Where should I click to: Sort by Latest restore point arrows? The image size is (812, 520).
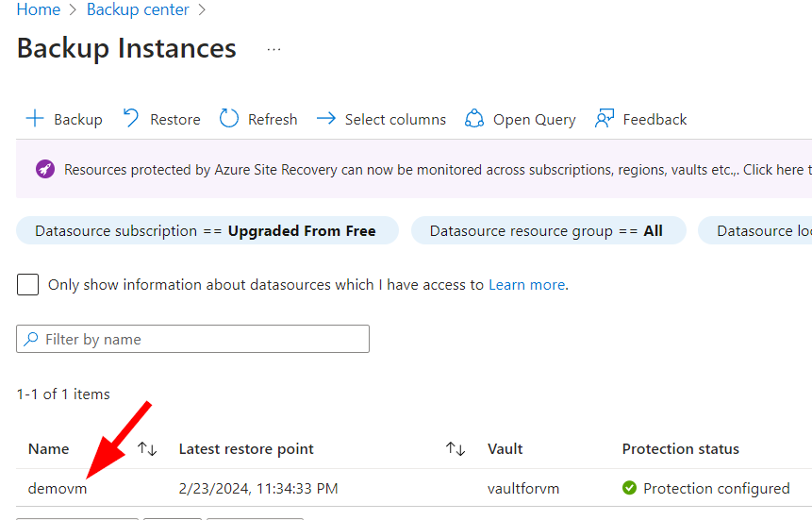(x=456, y=449)
